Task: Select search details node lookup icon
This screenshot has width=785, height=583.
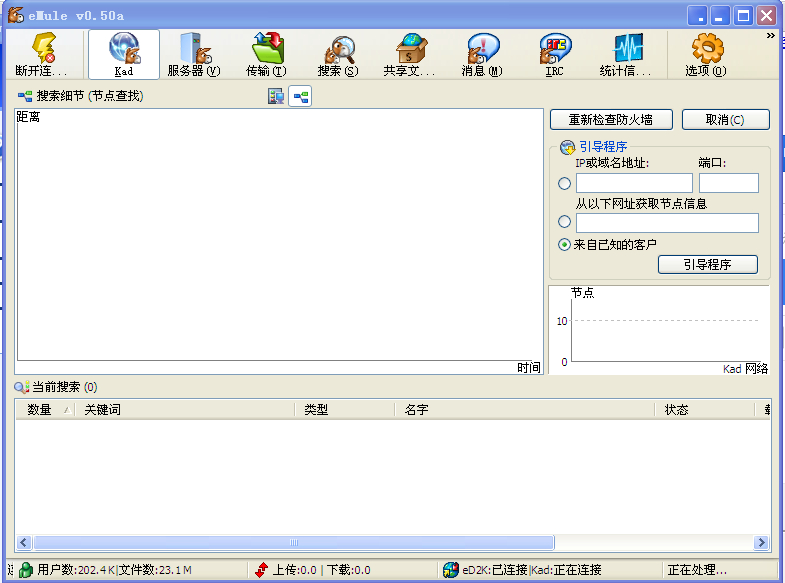Action: [300, 96]
